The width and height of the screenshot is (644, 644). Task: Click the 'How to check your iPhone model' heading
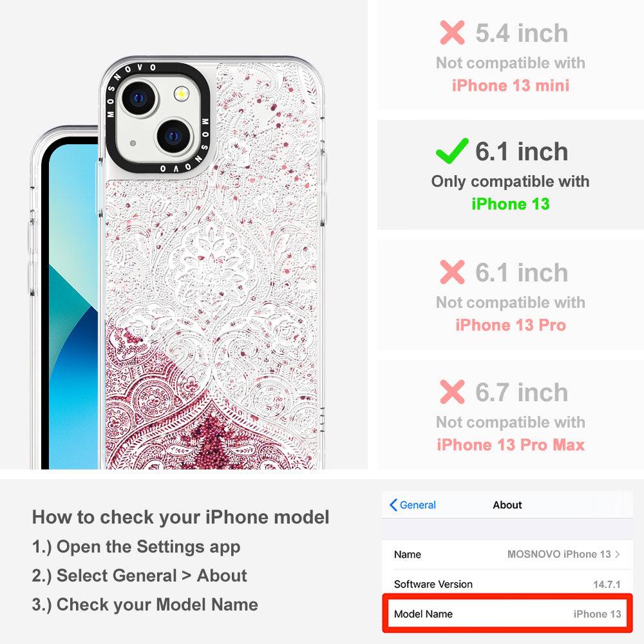click(181, 517)
